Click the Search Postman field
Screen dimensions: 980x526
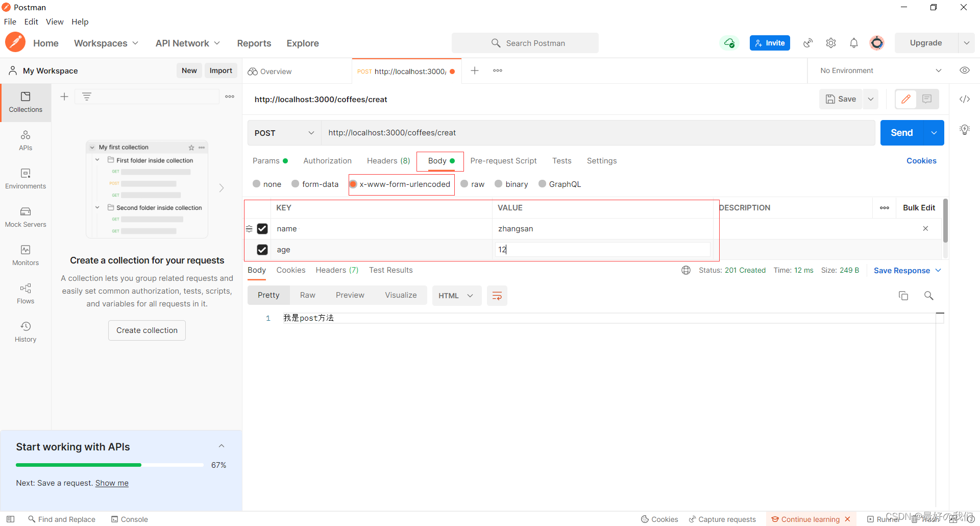pyautogui.click(x=525, y=43)
